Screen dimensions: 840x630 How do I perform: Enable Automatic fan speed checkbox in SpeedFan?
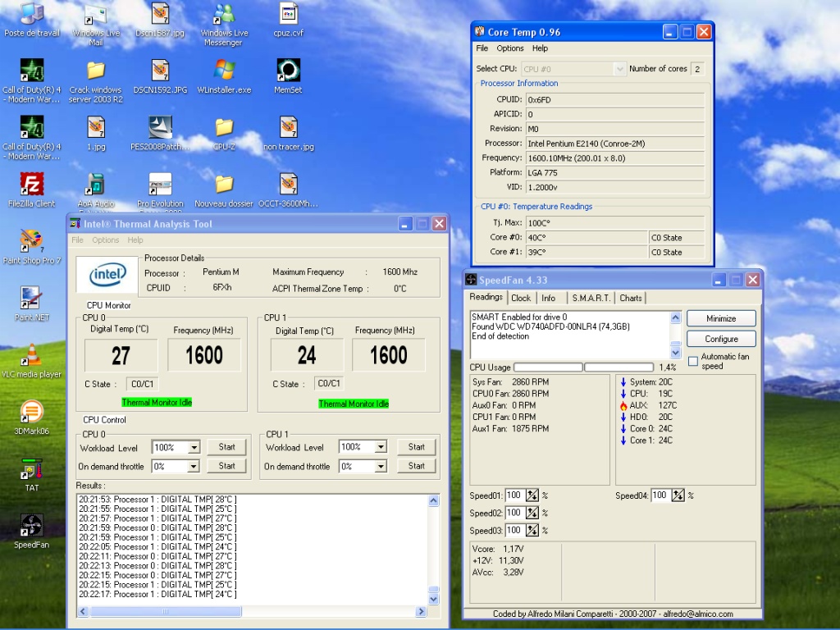[692, 361]
